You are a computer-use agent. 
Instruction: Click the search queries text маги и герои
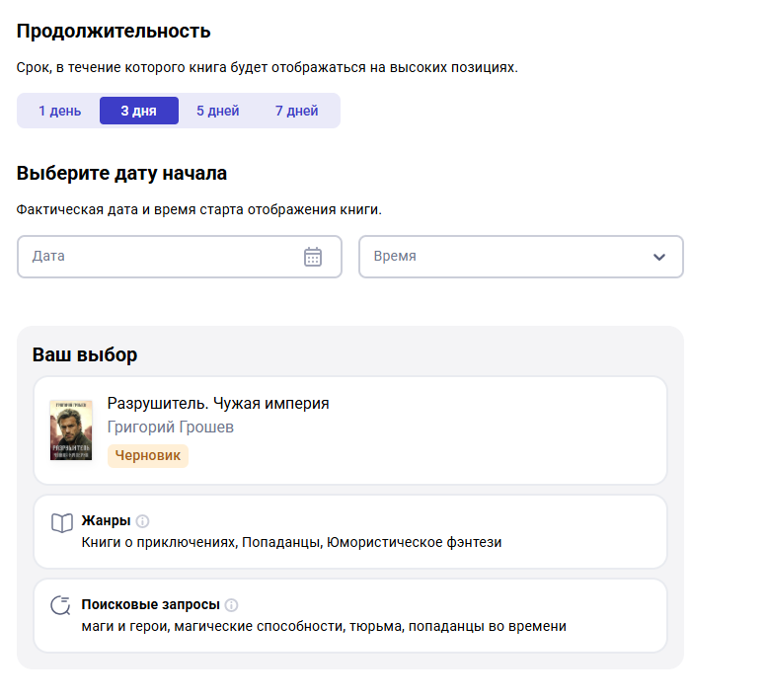[x=324, y=627]
